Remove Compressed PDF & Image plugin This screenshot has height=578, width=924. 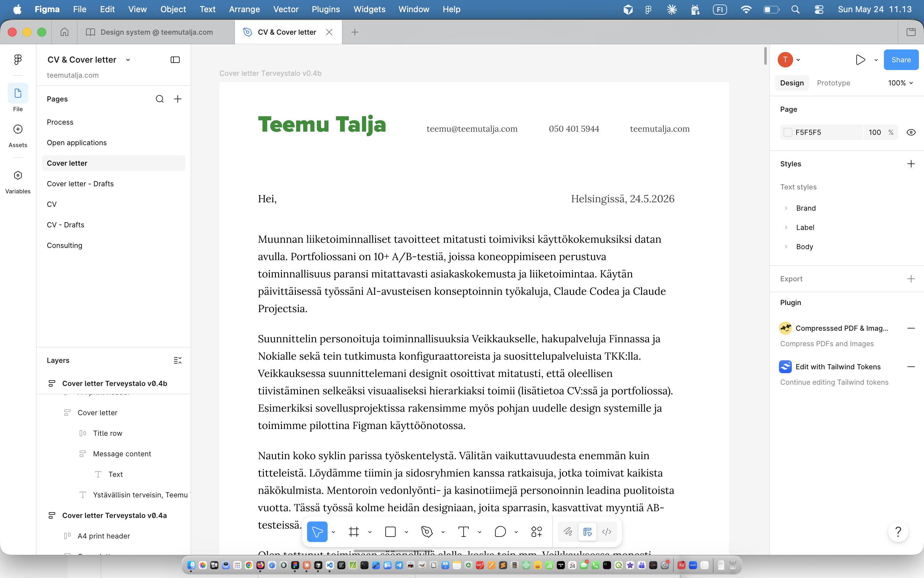(911, 328)
